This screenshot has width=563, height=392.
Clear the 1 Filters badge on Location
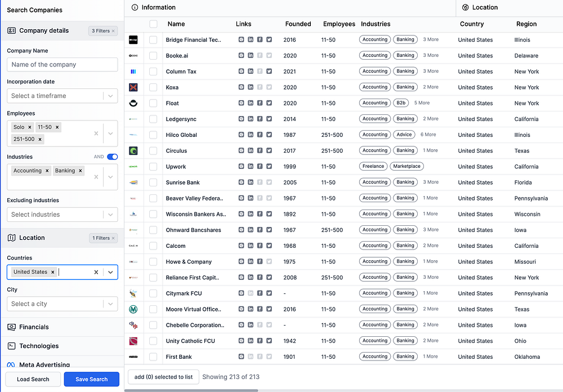tap(113, 238)
